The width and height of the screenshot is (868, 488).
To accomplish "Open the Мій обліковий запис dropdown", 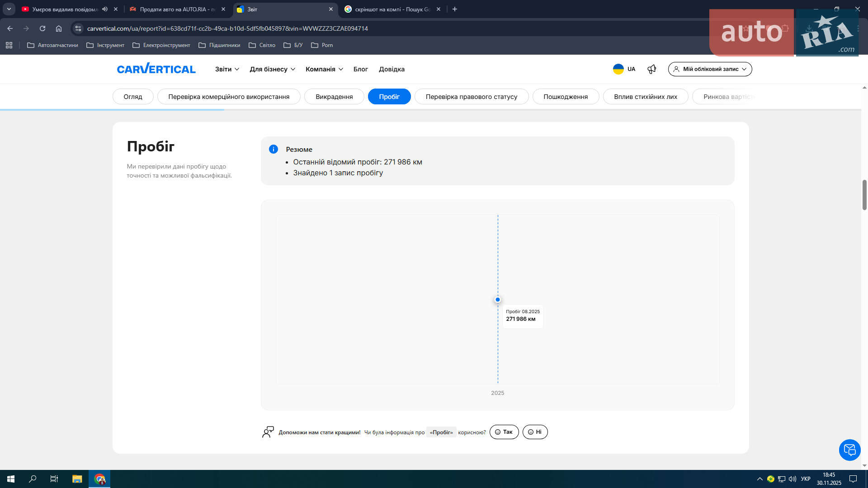I will coord(710,69).
